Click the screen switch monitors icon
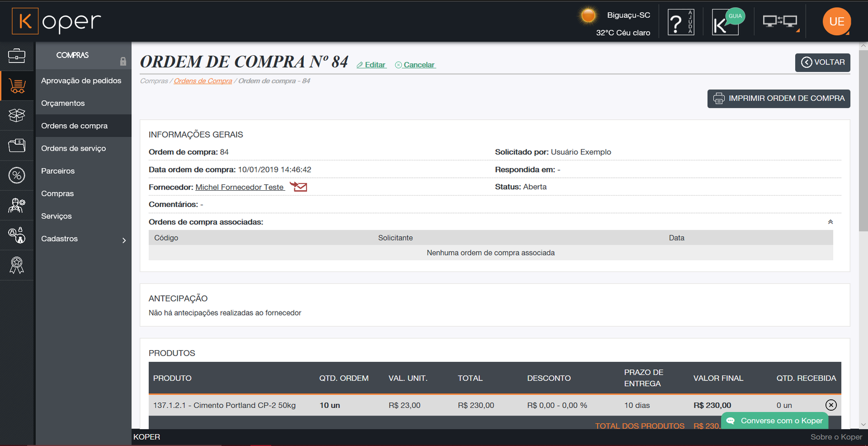868x446 pixels. [x=780, y=22]
